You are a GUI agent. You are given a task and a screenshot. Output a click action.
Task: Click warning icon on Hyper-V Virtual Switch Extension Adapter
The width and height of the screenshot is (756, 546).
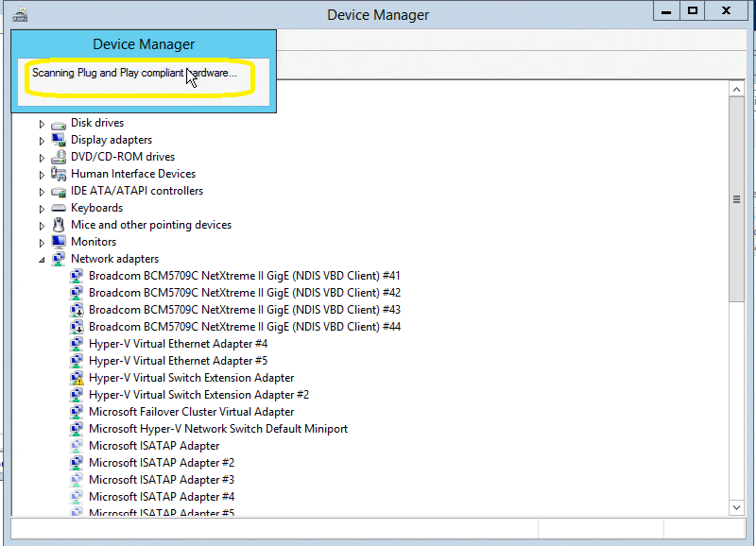(77, 378)
